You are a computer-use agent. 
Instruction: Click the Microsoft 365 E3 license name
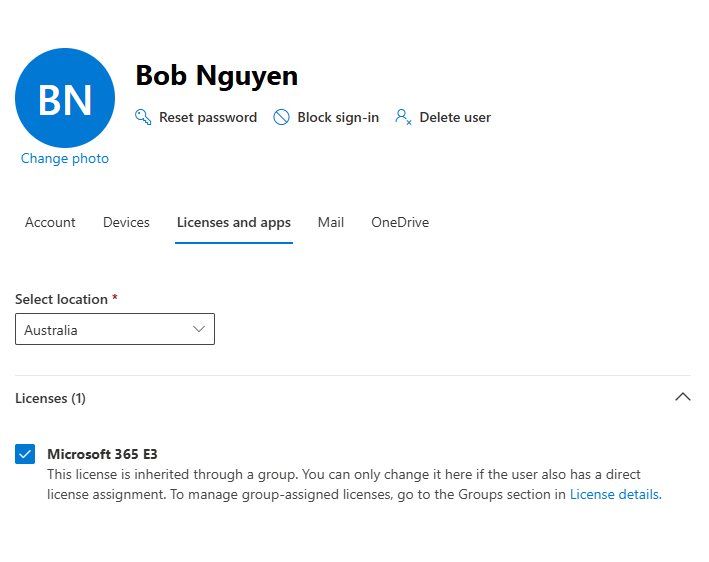102,454
